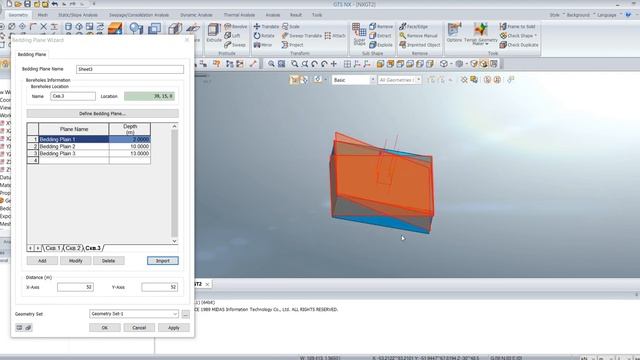
Task: Choose the Scale transform tool
Action: click(x=291, y=27)
